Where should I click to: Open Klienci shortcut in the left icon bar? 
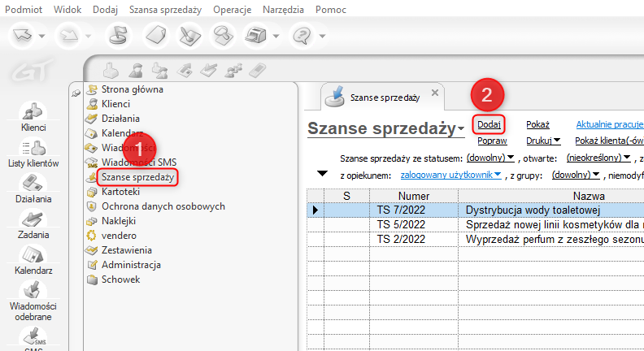click(x=33, y=118)
